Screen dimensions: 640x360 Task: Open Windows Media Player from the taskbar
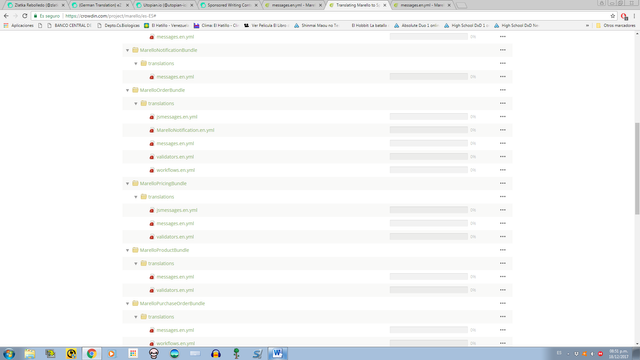[x=112, y=353]
